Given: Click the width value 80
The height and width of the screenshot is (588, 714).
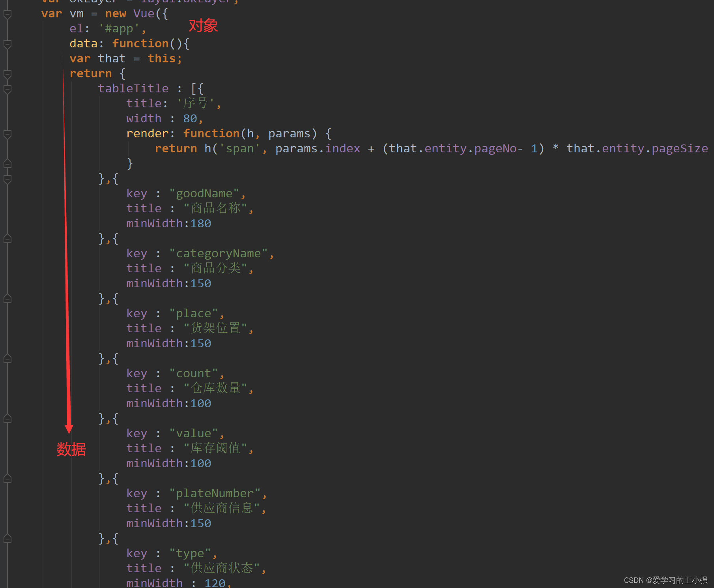Looking at the screenshot, I should pyautogui.click(x=190, y=119).
